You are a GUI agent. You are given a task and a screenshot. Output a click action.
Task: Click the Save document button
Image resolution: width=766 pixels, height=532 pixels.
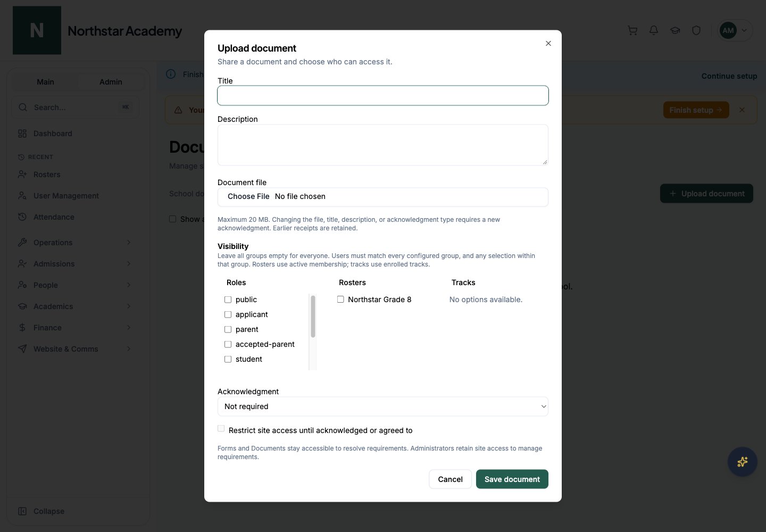coord(512,479)
